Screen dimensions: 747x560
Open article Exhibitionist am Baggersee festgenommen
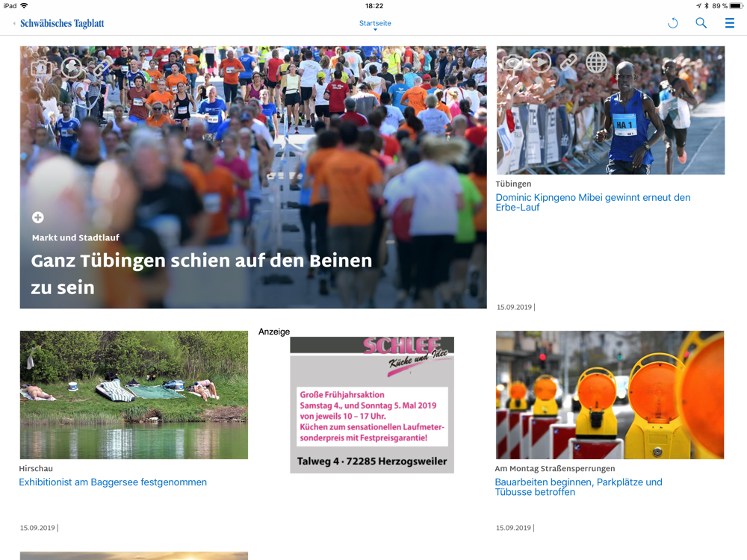pyautogui.click(x=113, y=482)
